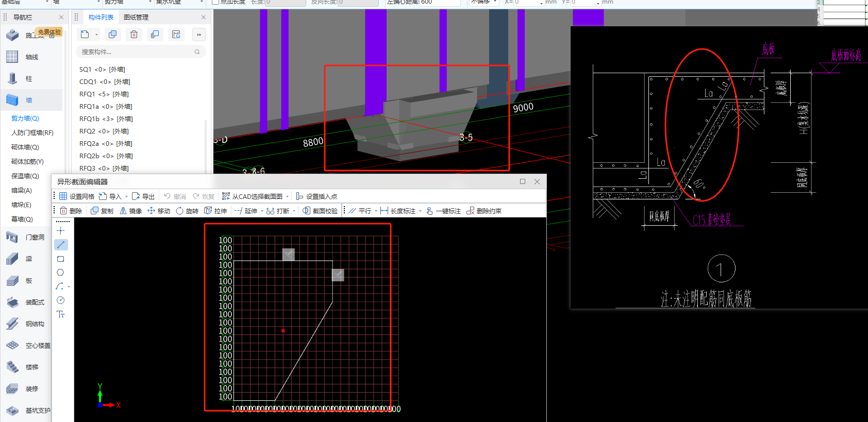Open 设置网格 grid settings

77,196
